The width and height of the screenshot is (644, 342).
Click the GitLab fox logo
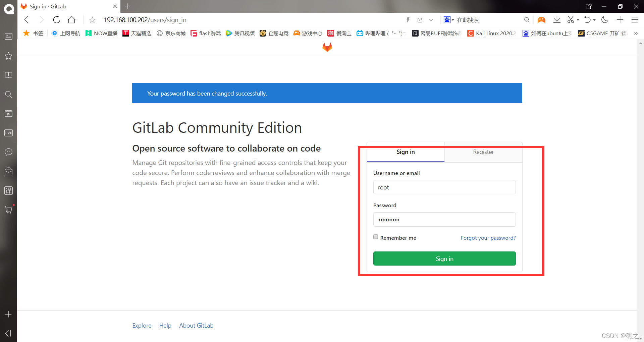[327, 47]
